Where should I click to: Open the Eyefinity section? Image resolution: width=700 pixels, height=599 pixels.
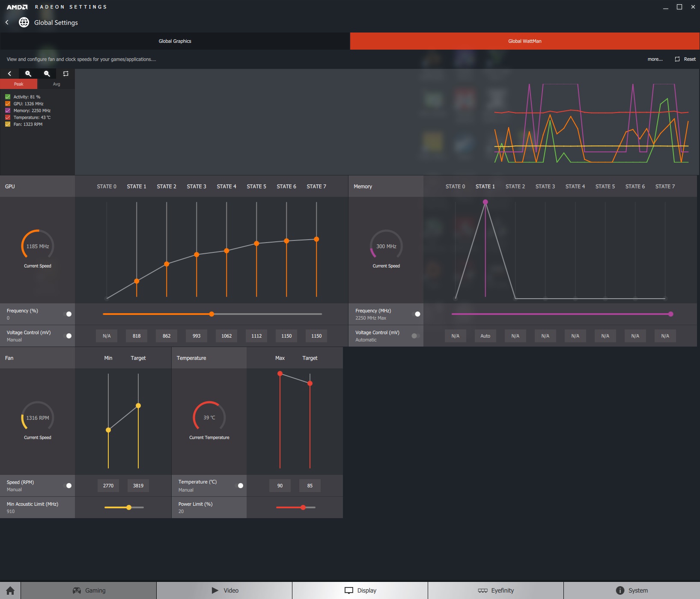pos(496,590)
